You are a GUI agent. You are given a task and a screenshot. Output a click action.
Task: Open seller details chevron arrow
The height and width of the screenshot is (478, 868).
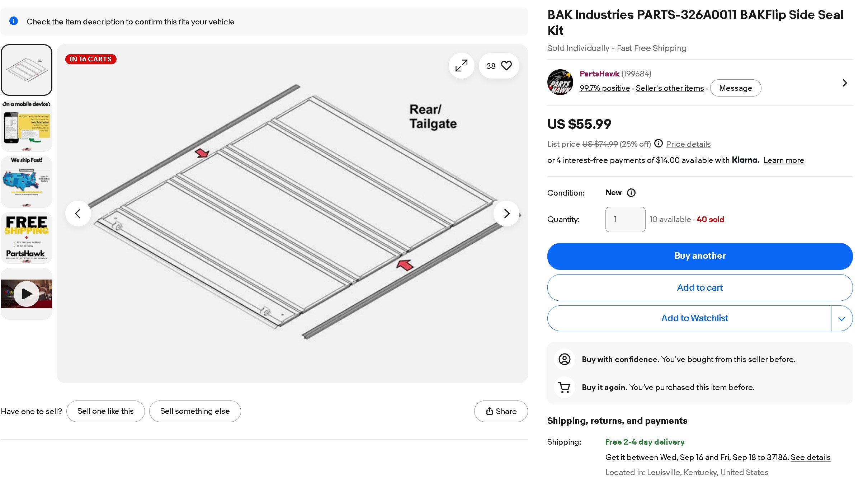845,83
